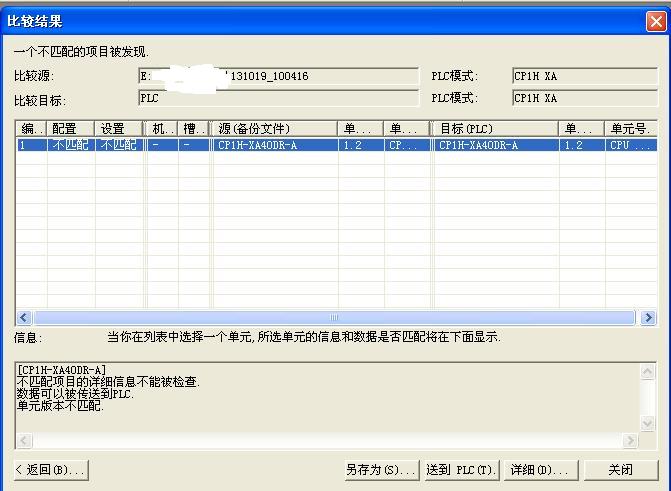671x491 pixels.
Task: Click the 关闭 button
Action: [620, 469]
